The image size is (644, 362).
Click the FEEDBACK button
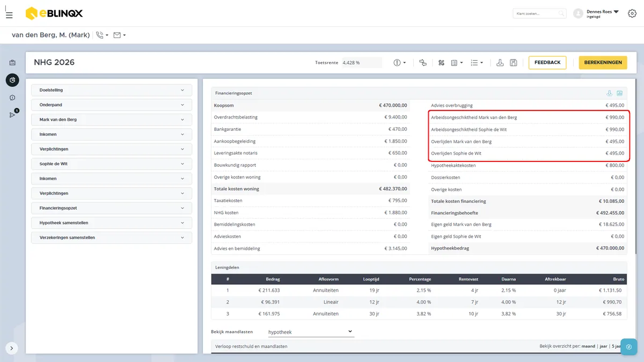pos(547,63)
